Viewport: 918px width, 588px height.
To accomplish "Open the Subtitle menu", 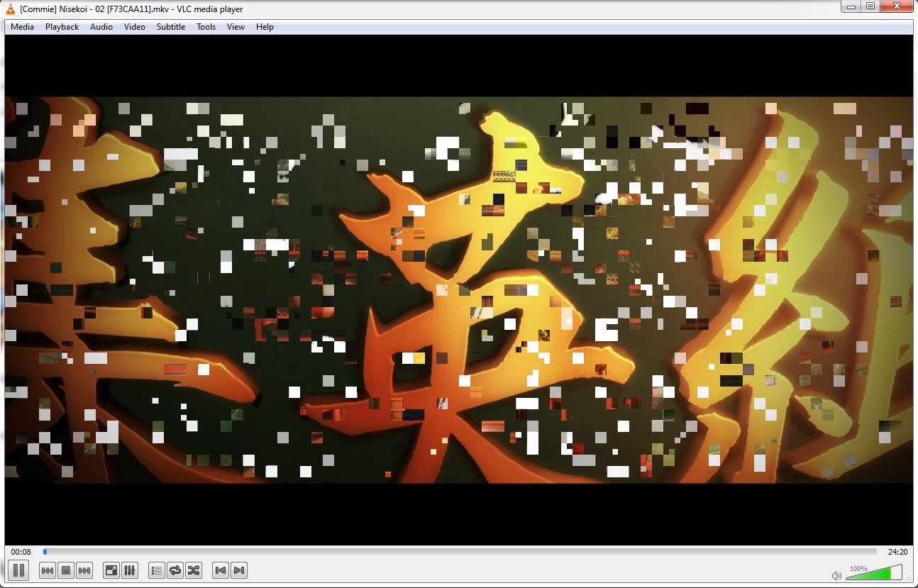I will coord(171,27).
